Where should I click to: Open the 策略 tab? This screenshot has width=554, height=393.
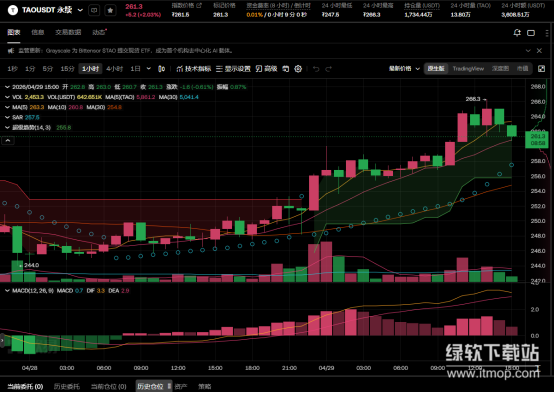[205, 386]
